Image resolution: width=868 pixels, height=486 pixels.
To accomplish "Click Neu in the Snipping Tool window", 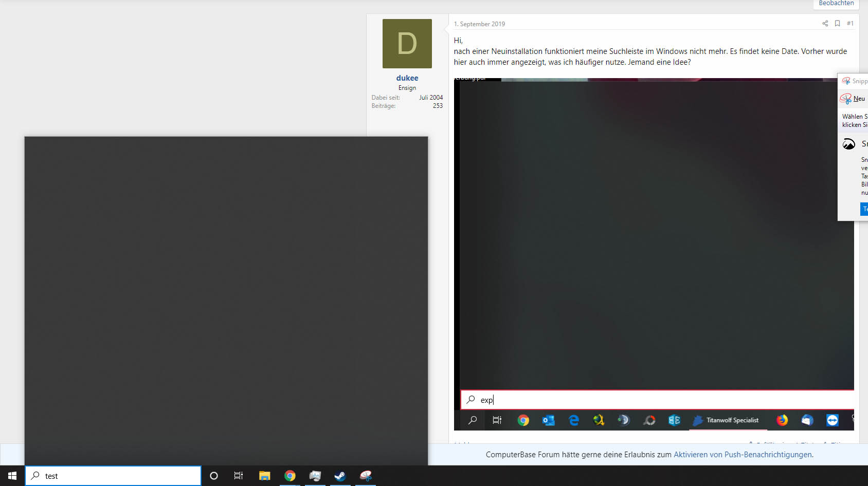I will [854, 99].
